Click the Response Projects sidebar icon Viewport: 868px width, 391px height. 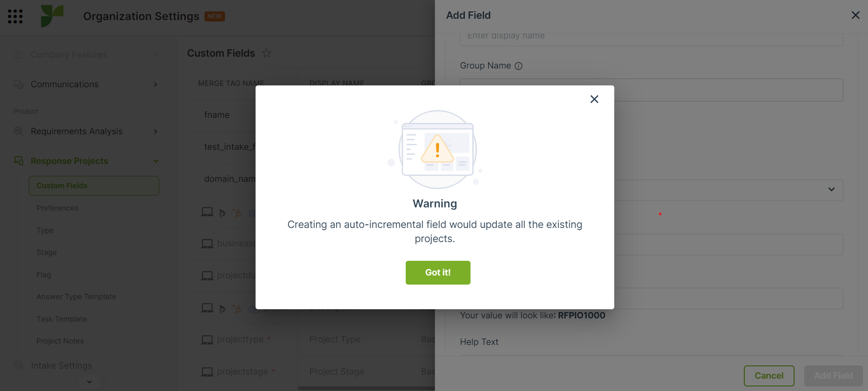pos(19,161)
